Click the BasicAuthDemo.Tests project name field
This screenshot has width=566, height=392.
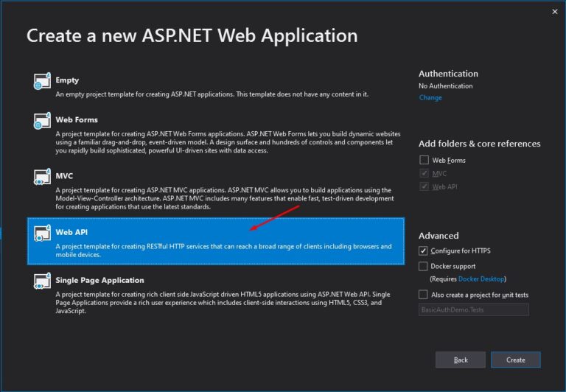[474, 309]
